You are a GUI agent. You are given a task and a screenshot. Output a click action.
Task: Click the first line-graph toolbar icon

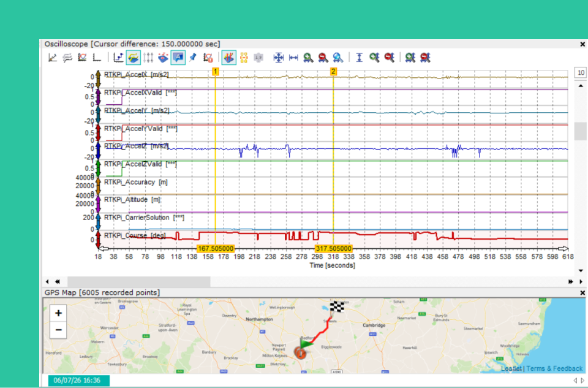[x=53, y=58]
